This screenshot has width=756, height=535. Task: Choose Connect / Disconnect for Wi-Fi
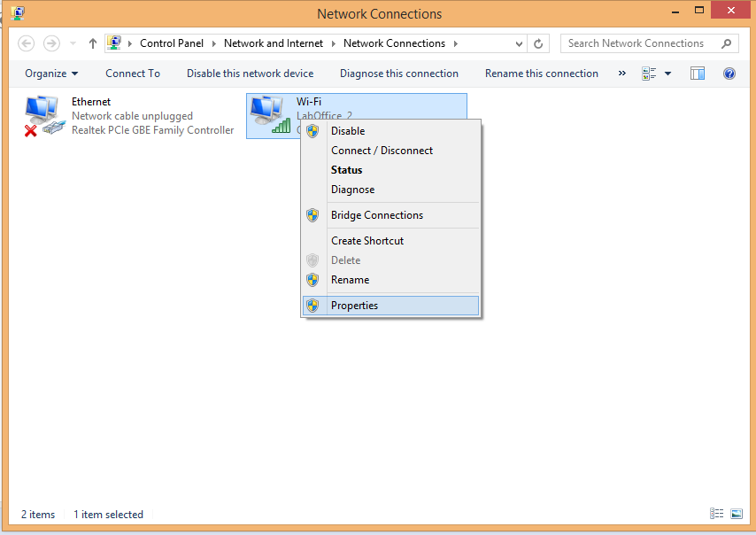click(382, 150)
